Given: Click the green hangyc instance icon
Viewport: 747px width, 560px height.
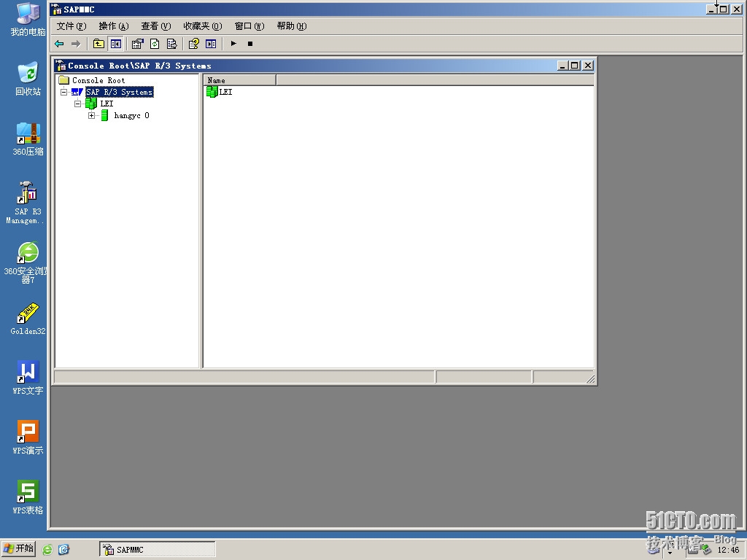Looking at the screenshot, I should [105, 115].
